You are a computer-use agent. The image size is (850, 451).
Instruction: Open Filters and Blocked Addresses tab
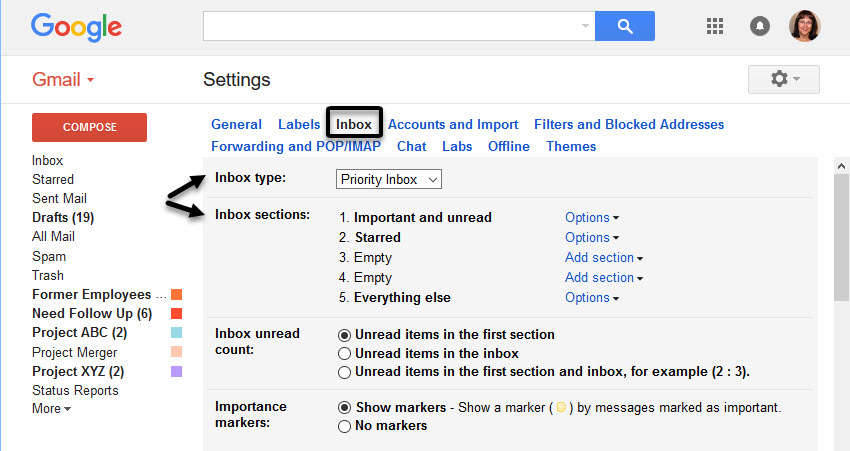629,125
